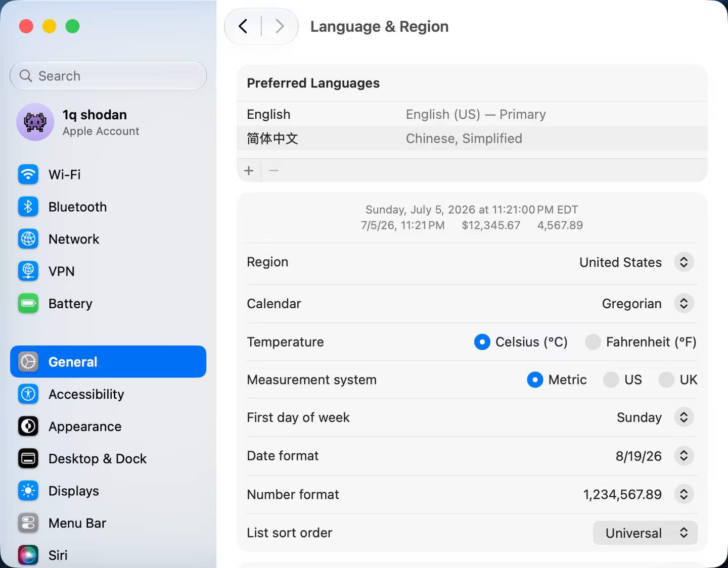Select Fahrenheit temperature radio button

pyautogui.click(x=593, y=342)
